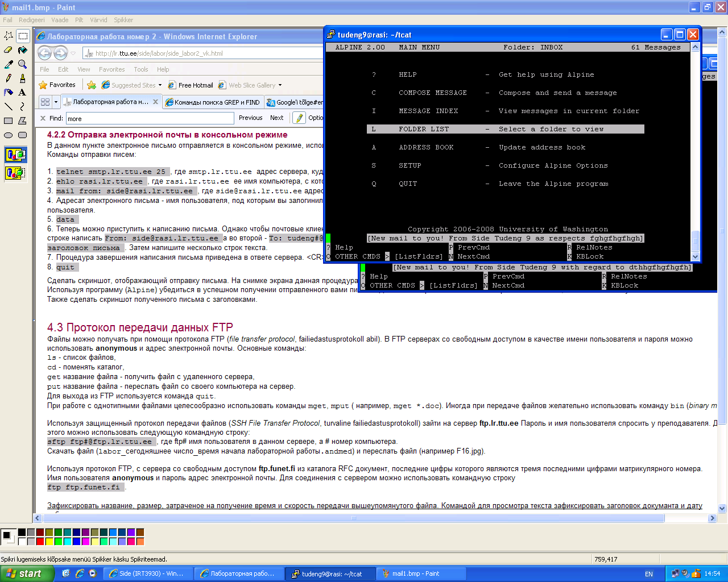The image size is (728, 582).
Task: Switch to tudeng9@rasi PuTTY taskbar button
Action: pyautogui.click(x=330, y=573)
